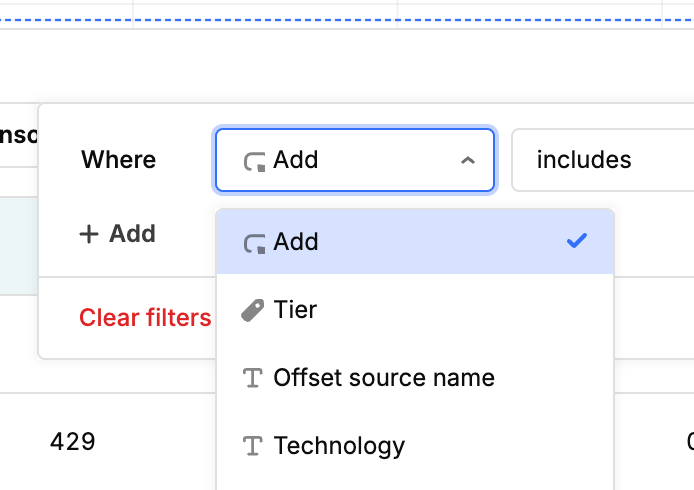Click the tag icon beside Tier
Viewport: 694px width, 490px height.
pyautogui.click(x=254, y=311)
